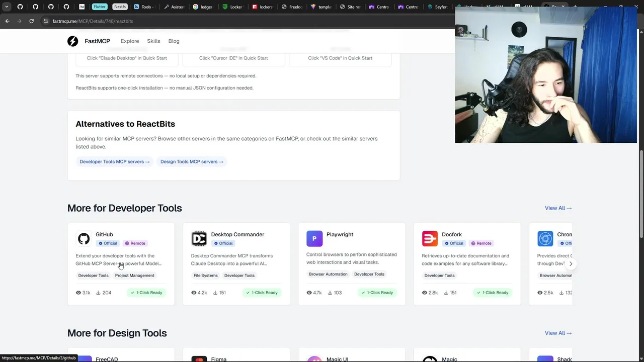
Task: Open the Explore navigation item
Action: pos(130,41)
